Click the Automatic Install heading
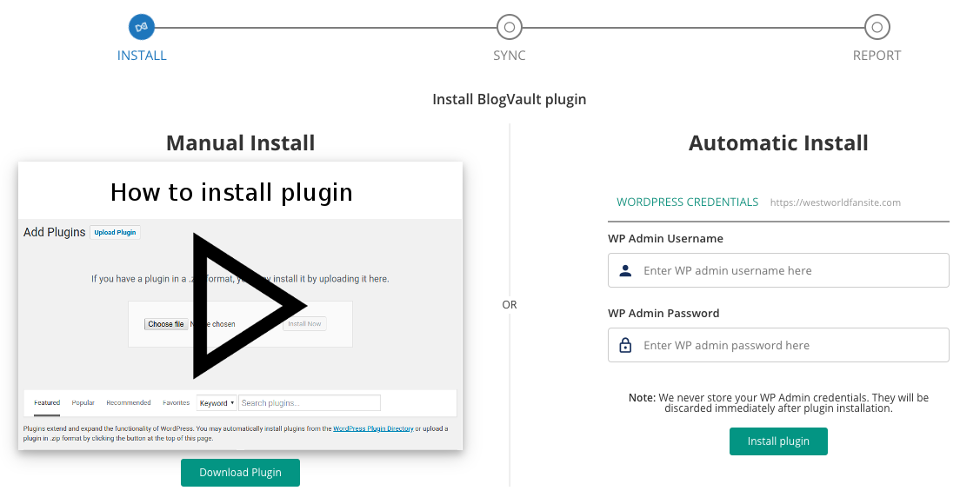980x504 pixels. [778, 143]
